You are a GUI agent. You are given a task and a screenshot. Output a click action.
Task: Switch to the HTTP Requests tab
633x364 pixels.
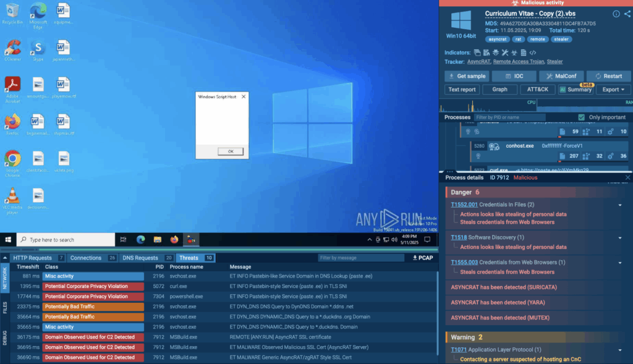[38, 258]
